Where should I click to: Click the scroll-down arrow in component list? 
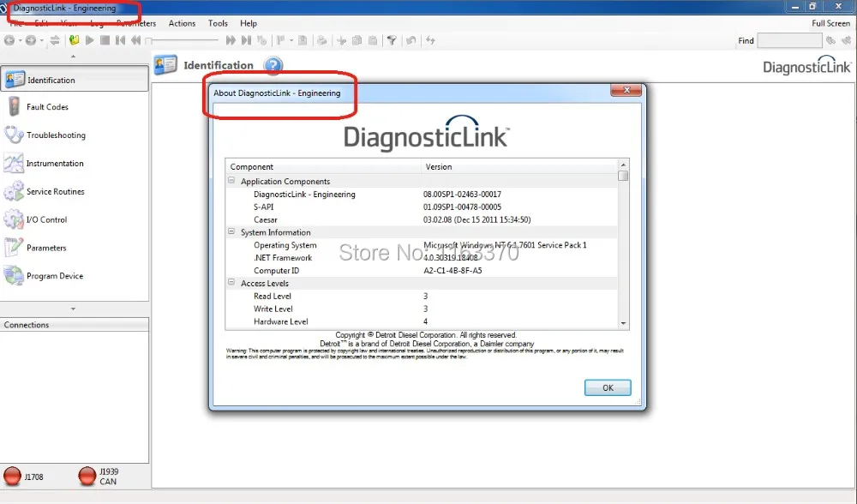pyautogui.click(x=623, y=324)
